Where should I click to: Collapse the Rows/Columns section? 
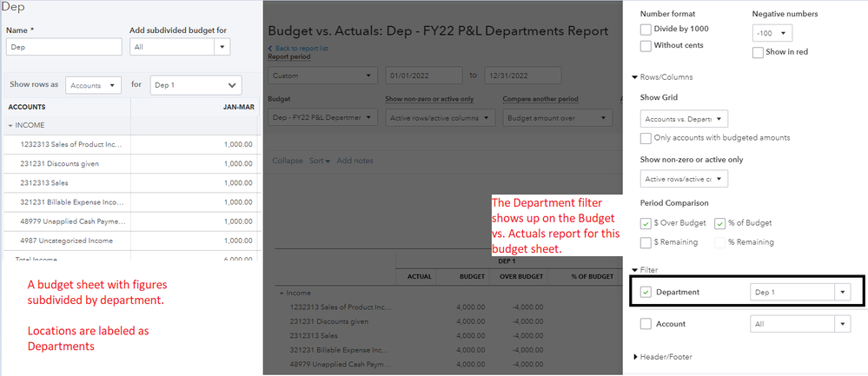634,77
